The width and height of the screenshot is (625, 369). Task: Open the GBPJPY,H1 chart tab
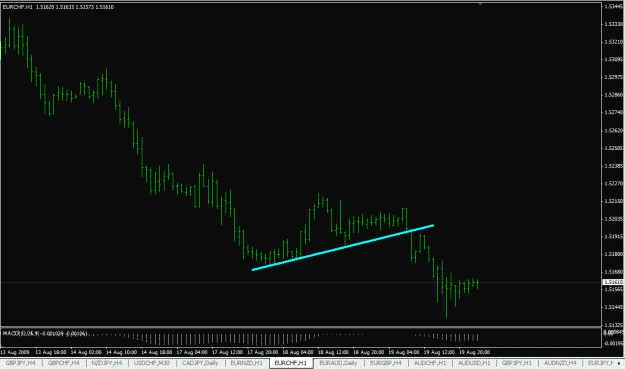click(517, 363)
